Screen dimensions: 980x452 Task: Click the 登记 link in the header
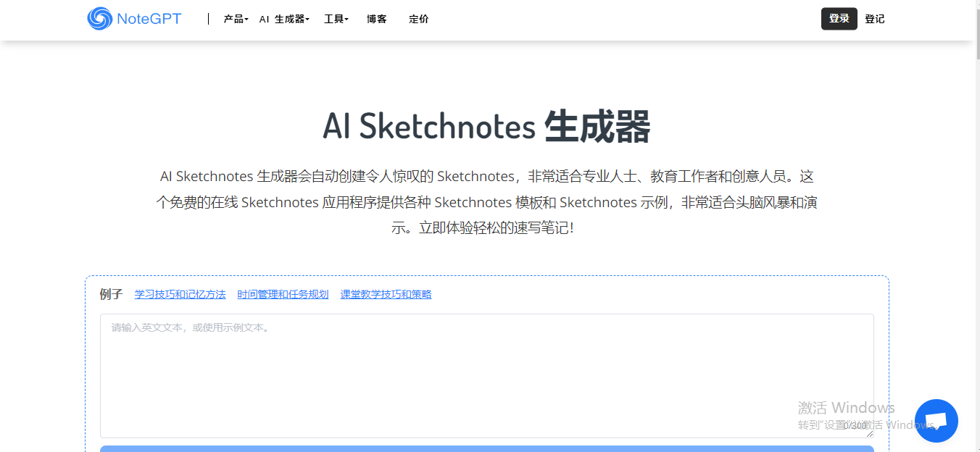(x=875, y=19)
